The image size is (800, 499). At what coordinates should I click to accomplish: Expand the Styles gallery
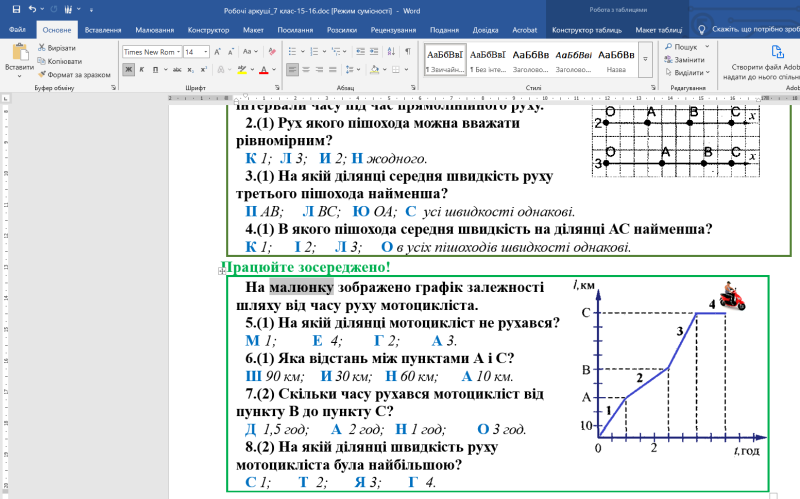tap(645, 60)
